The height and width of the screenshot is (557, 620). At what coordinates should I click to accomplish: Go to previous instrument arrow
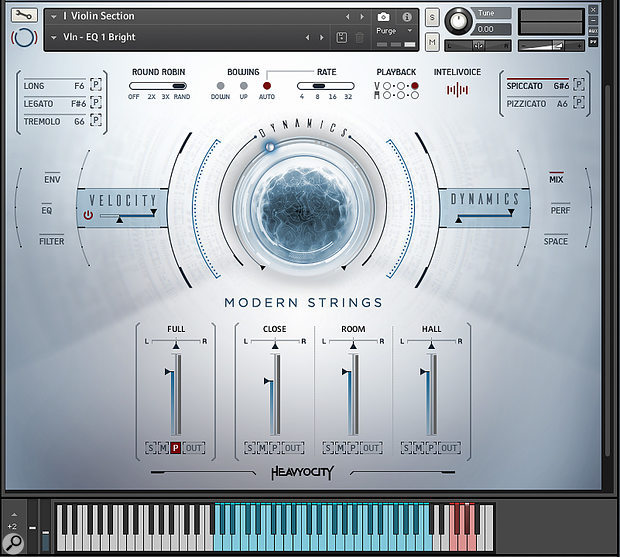point(348,17)
